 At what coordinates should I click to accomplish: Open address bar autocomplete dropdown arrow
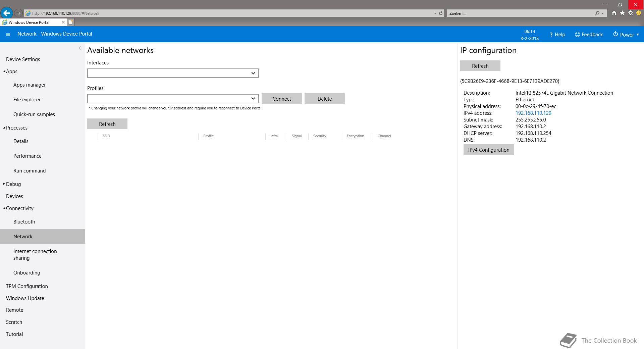[435, 13]
